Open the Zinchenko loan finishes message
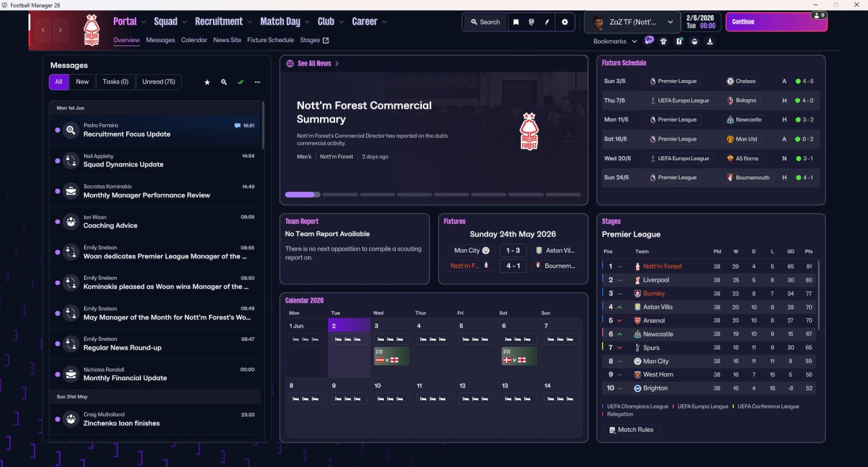 point(155,419)
